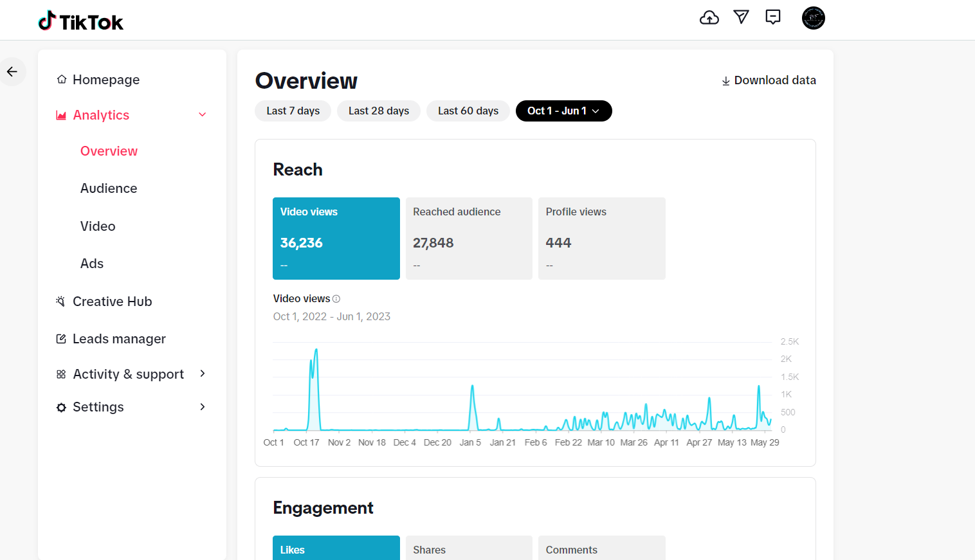
Task: Click the 'Video views' chart title
Action: [x=302, y=299]
